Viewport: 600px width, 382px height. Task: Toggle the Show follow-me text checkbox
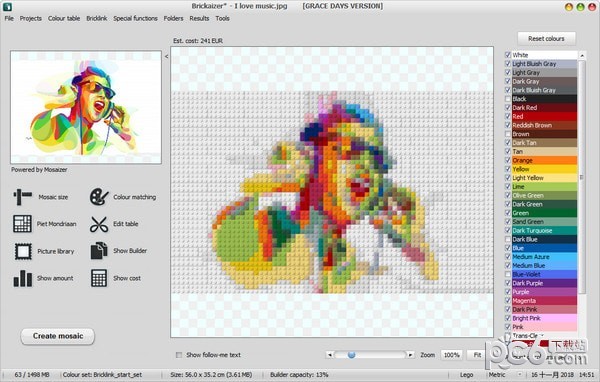point(179,355)
